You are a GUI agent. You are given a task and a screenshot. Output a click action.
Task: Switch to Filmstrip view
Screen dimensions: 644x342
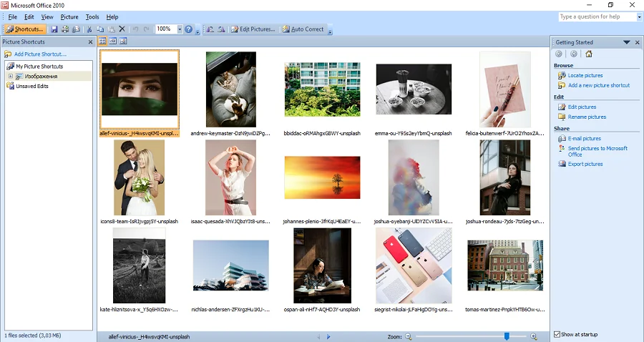coord(113,41)
